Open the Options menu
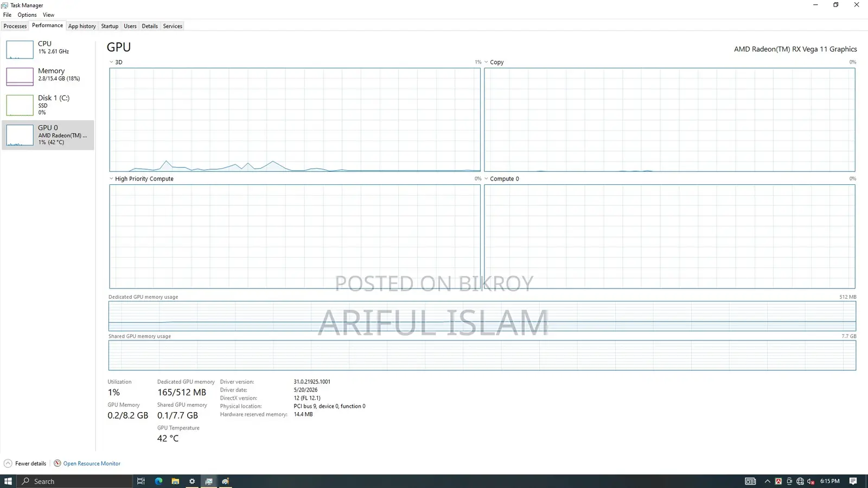The height and width of the screenshot is (488, 868). 27,15
